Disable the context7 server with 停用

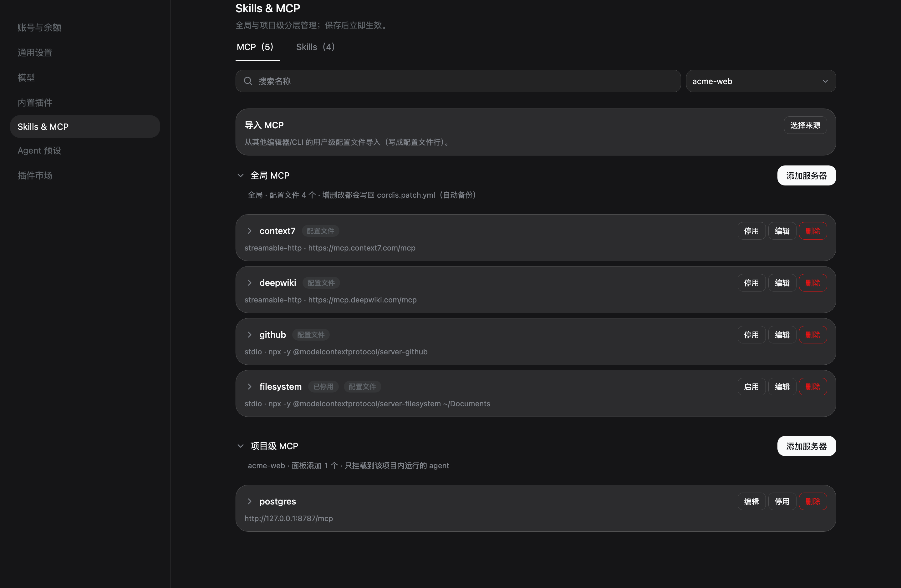751,231
